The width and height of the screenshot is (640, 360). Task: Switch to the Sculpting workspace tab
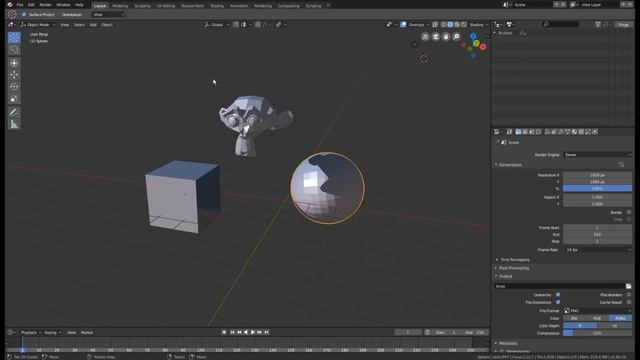click(x=142, y=6)
